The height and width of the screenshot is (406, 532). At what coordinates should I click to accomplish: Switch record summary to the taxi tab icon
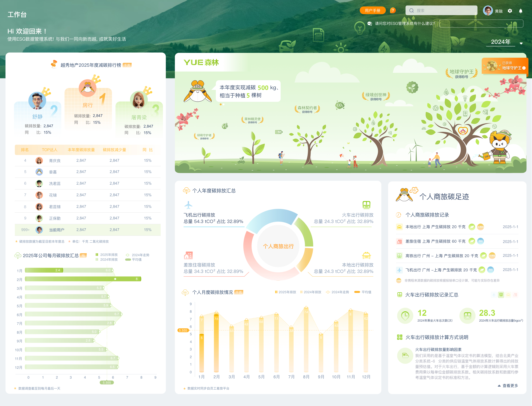(508, 295)
